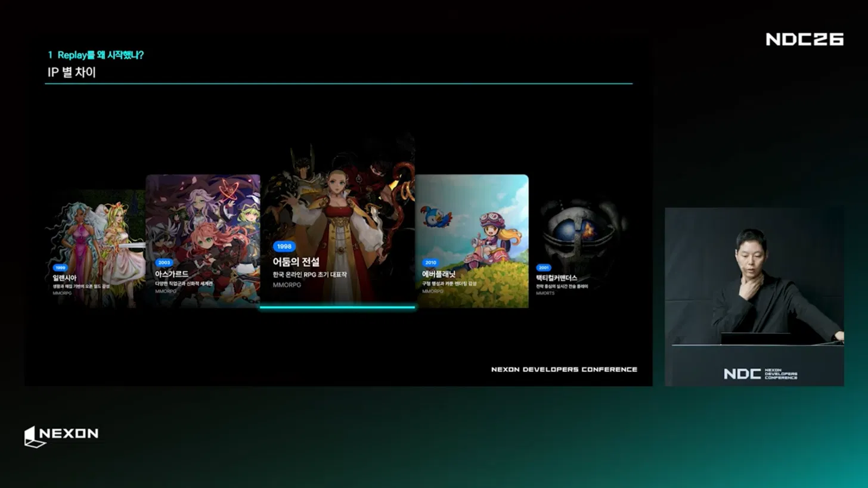Click the speaker camera video inset
Screen dimensions: 868x488
754,297
